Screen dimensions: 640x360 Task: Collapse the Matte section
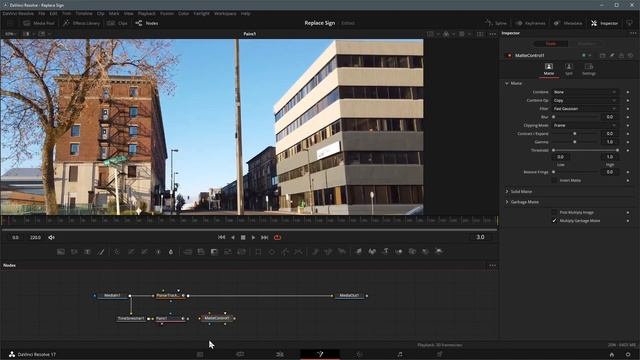click(507, 83)
